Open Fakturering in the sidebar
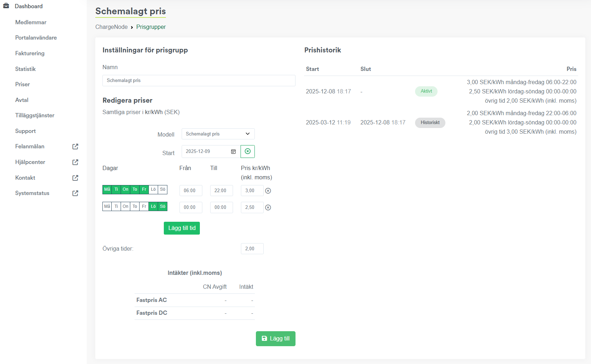Viewport: 591px width, 364px height. (x=30, y=53)
